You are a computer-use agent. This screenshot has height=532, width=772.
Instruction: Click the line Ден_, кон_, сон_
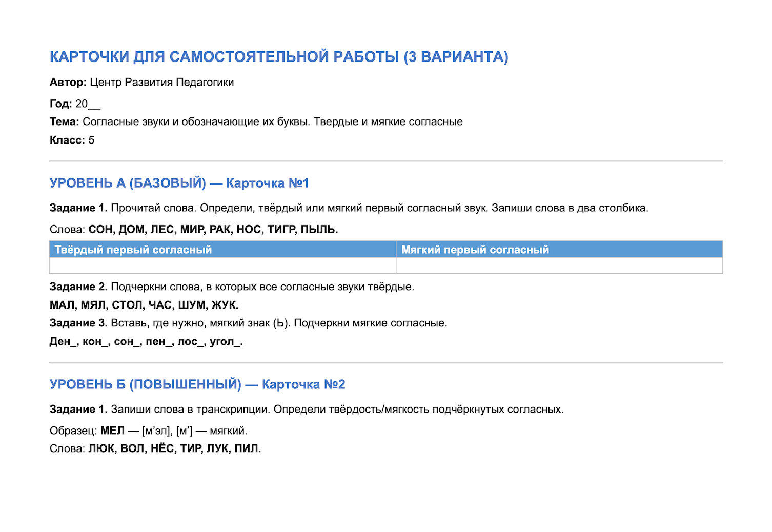[146, 342]
